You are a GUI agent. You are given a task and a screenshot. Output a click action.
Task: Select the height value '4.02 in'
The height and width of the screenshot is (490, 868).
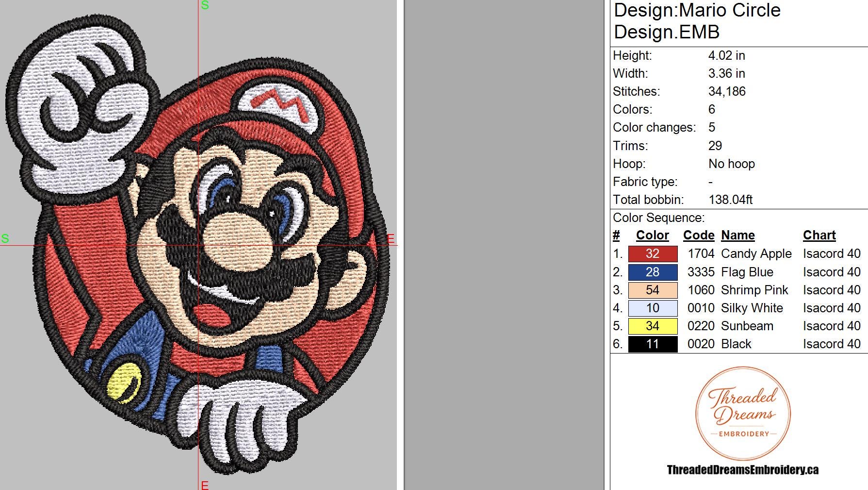click(x=726, y=55)
